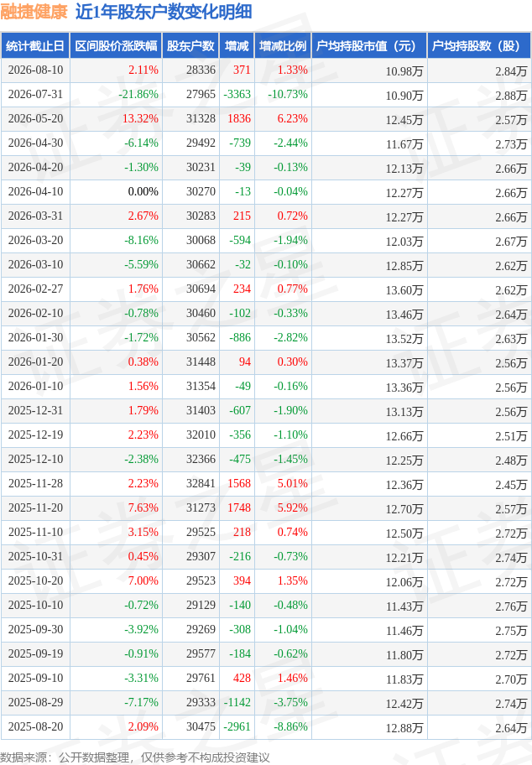Open the 融捷健康 stock name title
Viewport: 532px width, 765px height.
pos(34,12)
